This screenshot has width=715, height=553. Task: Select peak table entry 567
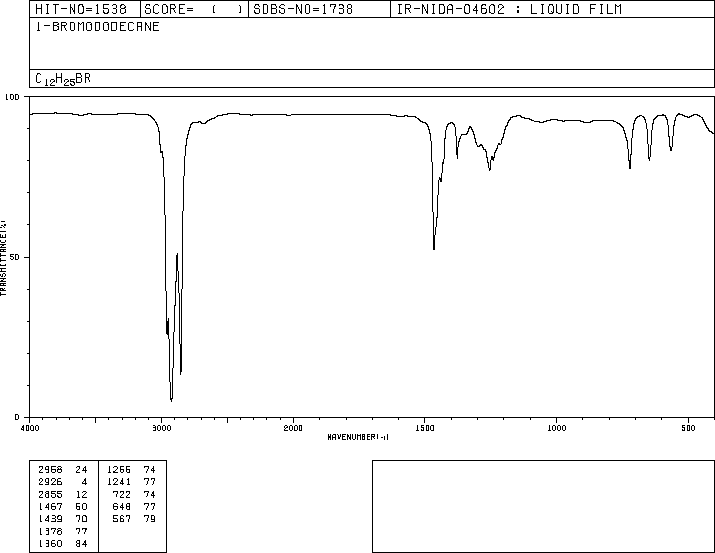[x=122, y=519]
